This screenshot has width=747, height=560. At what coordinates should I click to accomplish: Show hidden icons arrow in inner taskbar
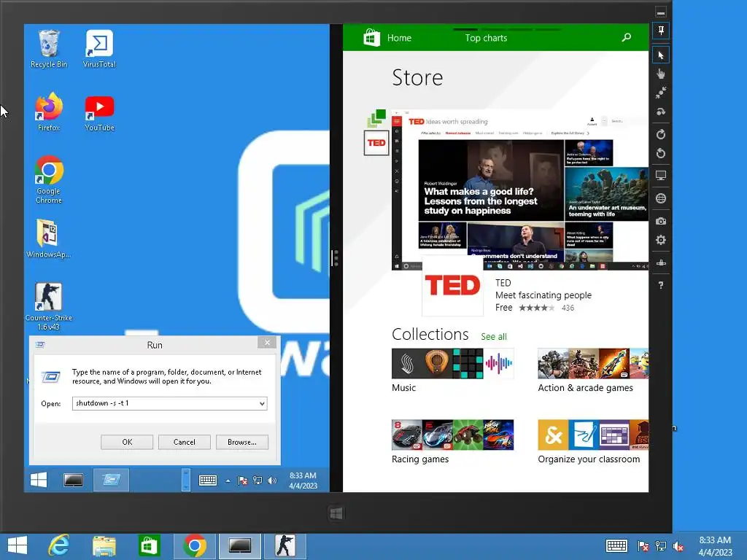point(228,481)
